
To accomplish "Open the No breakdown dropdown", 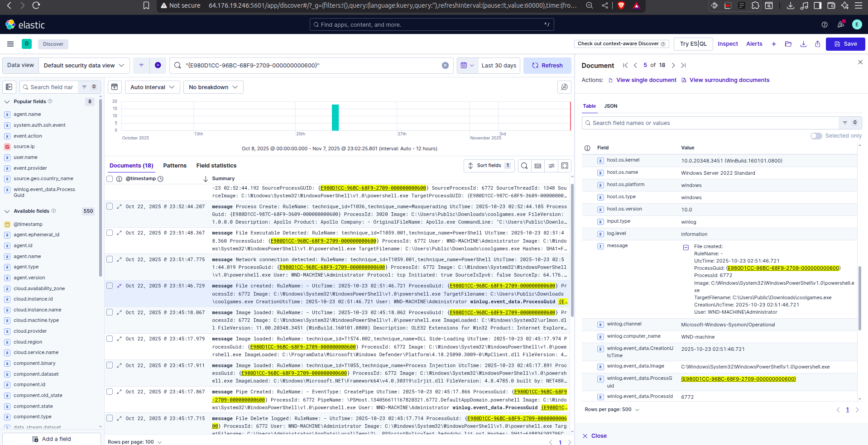I will (x=213, y=87).
